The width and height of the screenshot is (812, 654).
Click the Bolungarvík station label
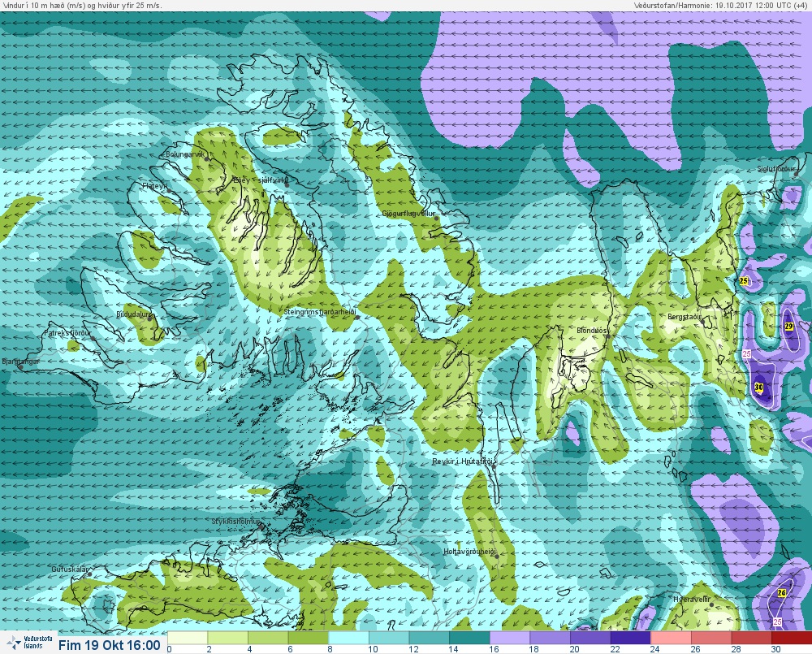coord(185,154)
